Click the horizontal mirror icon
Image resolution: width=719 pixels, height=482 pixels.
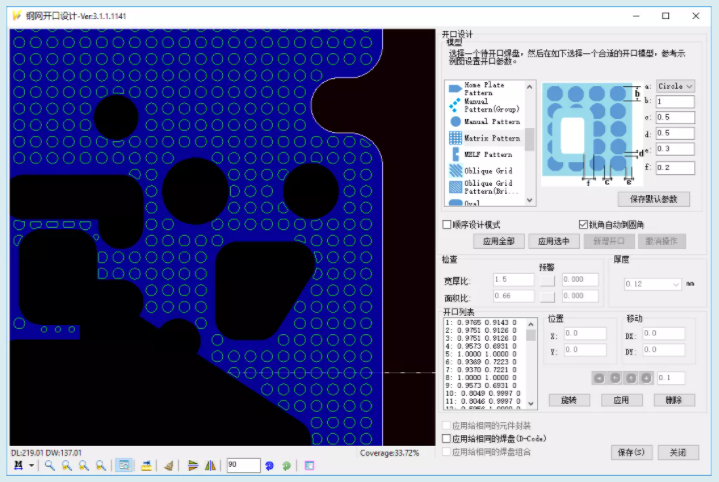click(210, 465)
